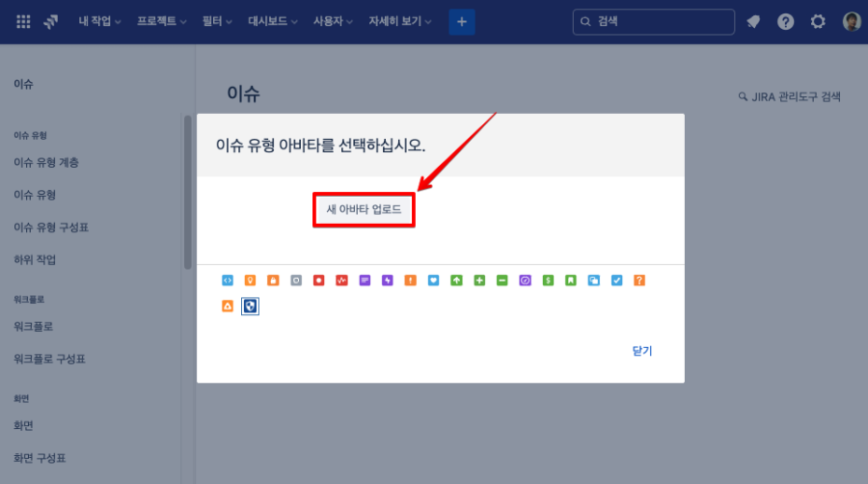The width and height of the screenshot is (868, 484).
Task: Choose the orange warning triangle avatar
Action: tap(228, 306)
